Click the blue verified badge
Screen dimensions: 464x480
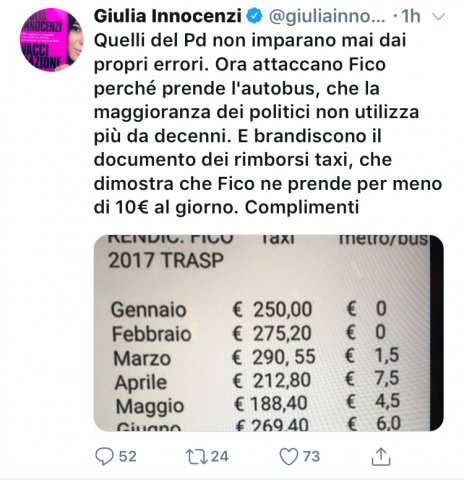pos(255,16)
